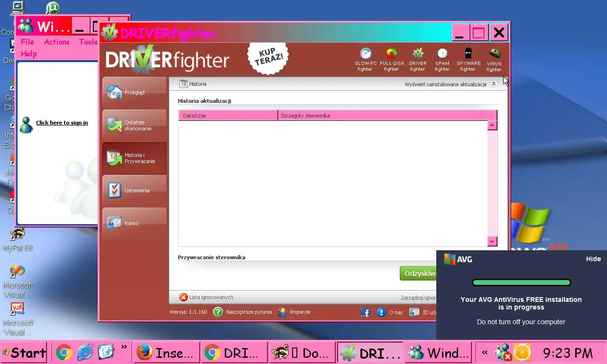Launch Chrome from quick launch

point(64,352)
